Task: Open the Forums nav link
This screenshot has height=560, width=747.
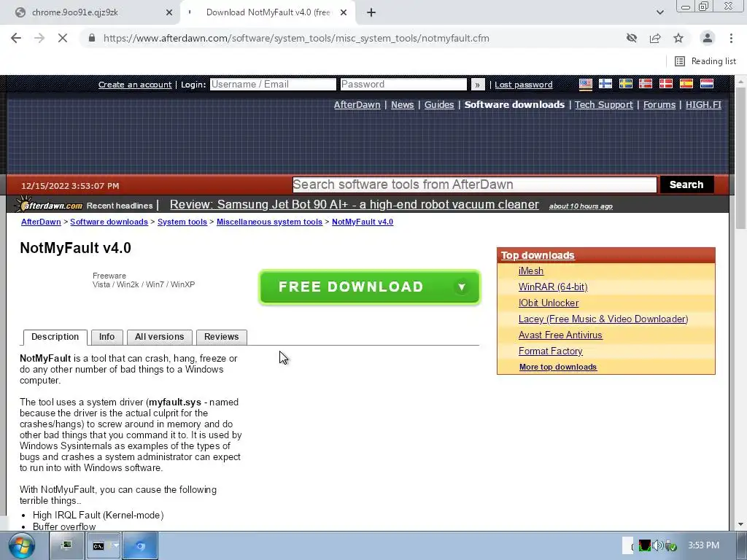Action: (659, 105)
